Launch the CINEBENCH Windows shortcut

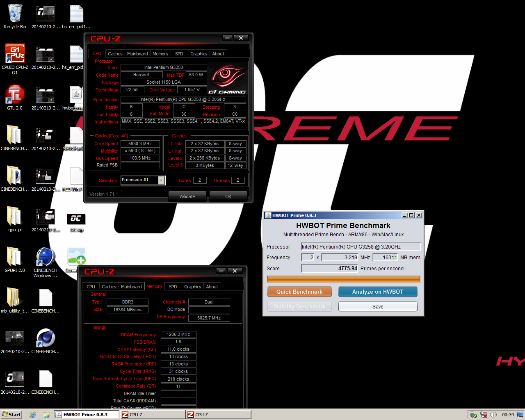[x=46, y=262]
